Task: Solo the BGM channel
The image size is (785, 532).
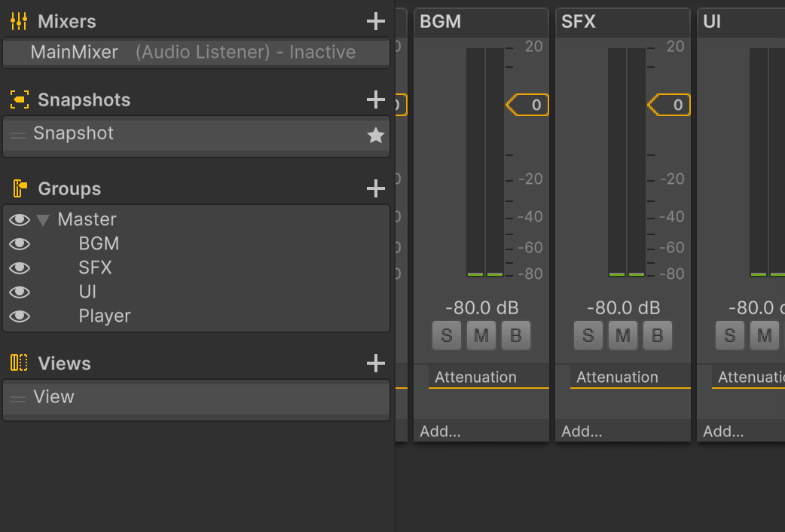Action: (447, 335)
